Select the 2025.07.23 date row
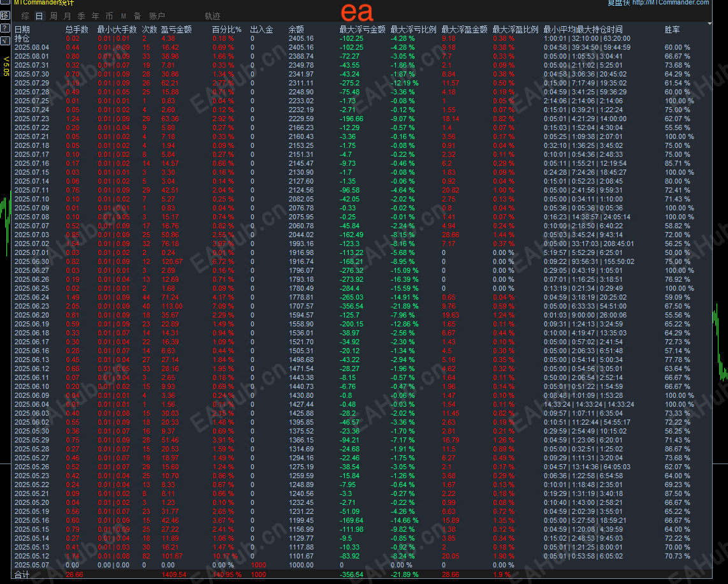728x584 pixels. (32, 119)
